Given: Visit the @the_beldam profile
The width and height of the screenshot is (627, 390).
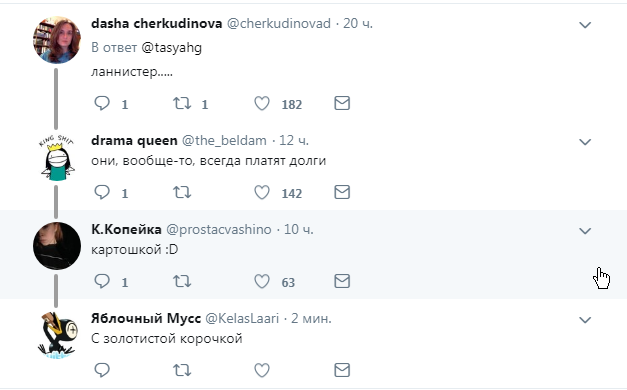Looking at the screenshot, I should point(224,140).
